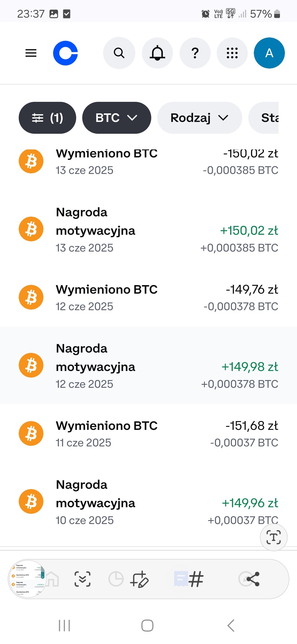
Task: Open the apps grid menu
Action: click(x=232, y=53)
